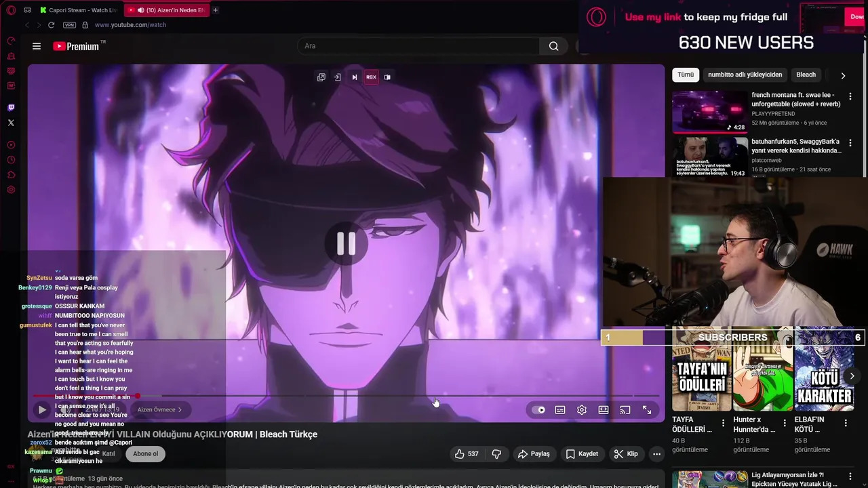Open options for Lig Atlayamıyorsan İzle video
Viewport: 868px width, 488px height.
point(850,477)
